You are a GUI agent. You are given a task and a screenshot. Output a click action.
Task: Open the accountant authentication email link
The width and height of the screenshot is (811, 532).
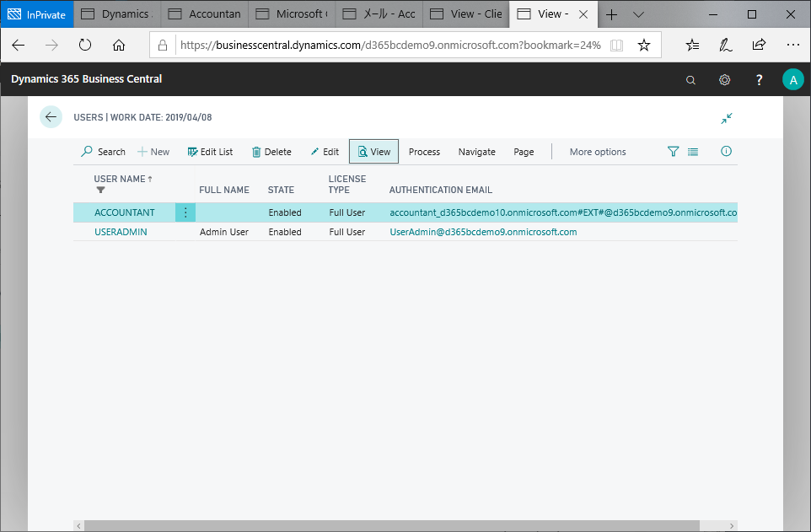563,212
